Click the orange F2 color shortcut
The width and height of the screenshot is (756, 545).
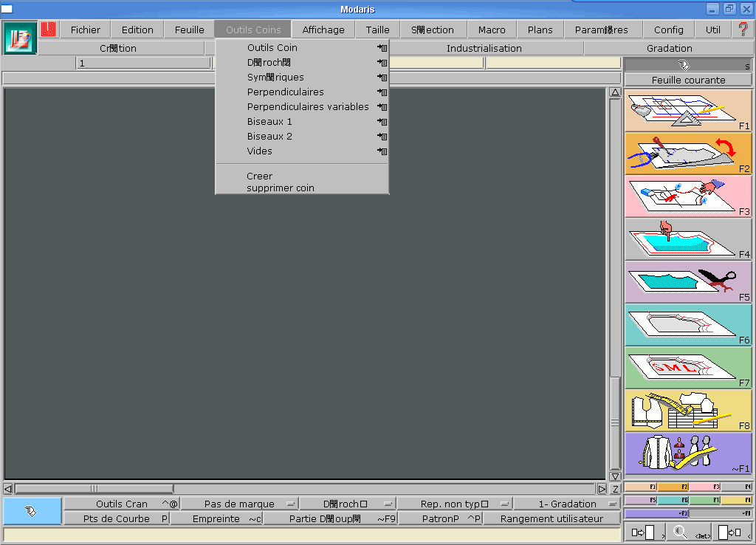[673, 487]
